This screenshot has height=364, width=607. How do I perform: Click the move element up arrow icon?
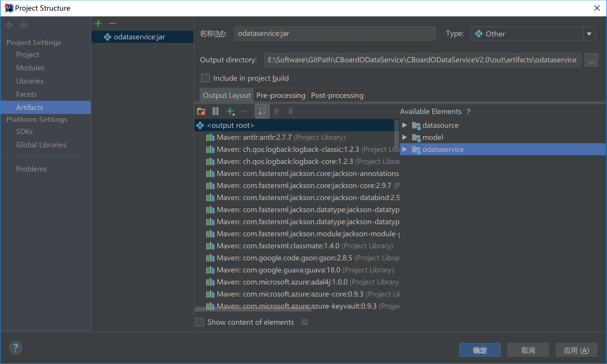pyautogui.click(x=277, y=111)
